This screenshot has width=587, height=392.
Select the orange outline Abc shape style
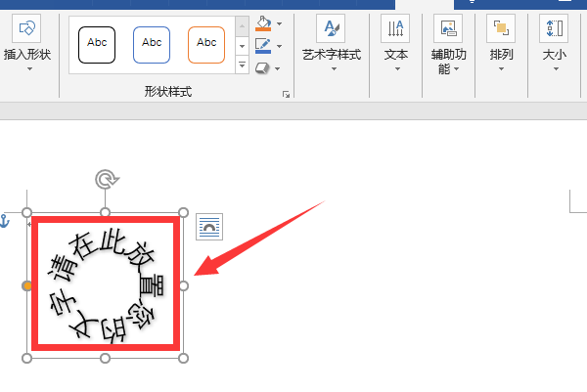(206, 45)
